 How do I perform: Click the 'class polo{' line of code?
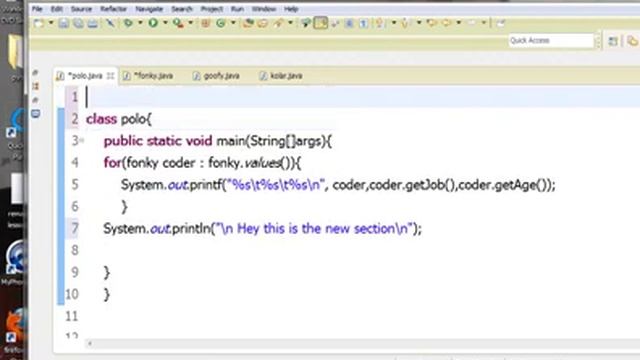pyautogui.click(x=119, y=119)
